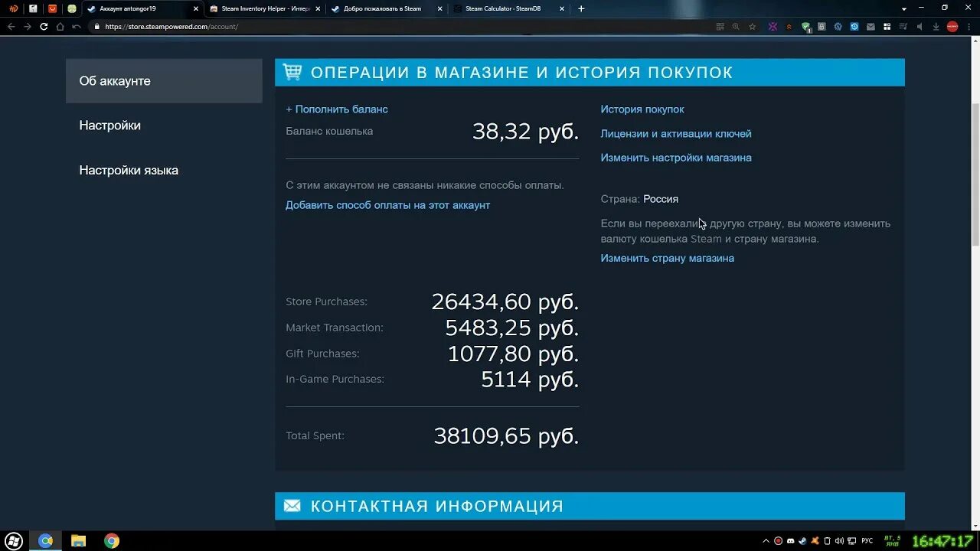This screenshot has height=551, width=980.
Task: Open Настройки in the sidebar
Action: (109, 126)
